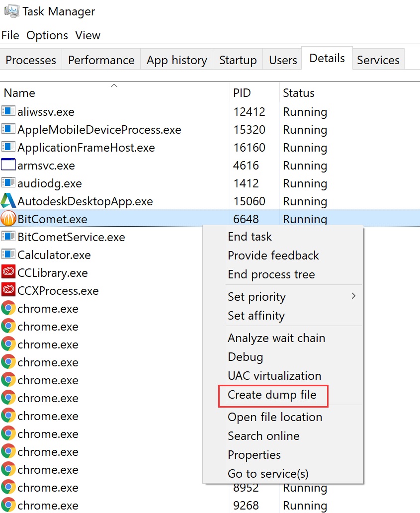This screenshot has height=513, width=420.
Task: Select the Details tab
Action: click(327, 58)
